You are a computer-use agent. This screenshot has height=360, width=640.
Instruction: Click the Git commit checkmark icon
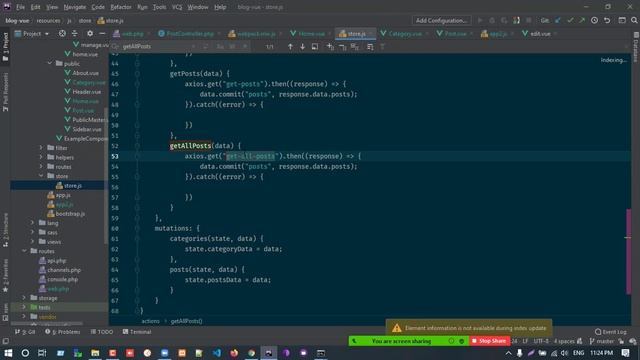click(x=570, y=20)
